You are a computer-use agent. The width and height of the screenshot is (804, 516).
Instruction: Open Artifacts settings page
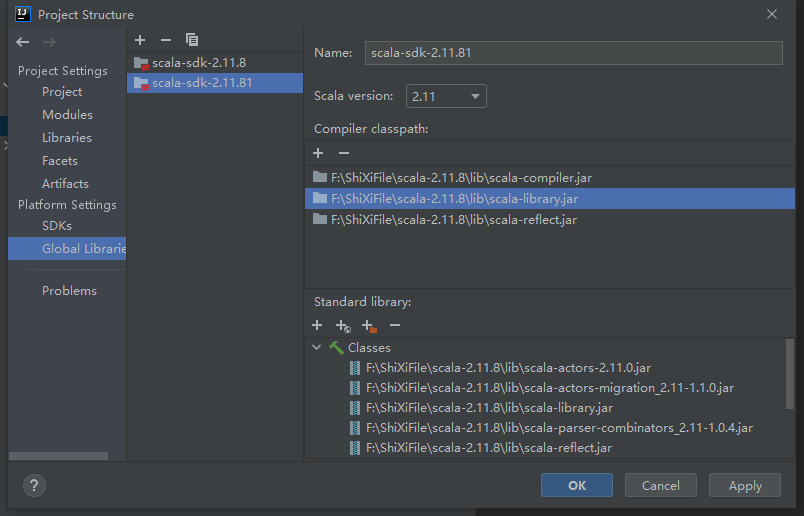coord(65,184)
